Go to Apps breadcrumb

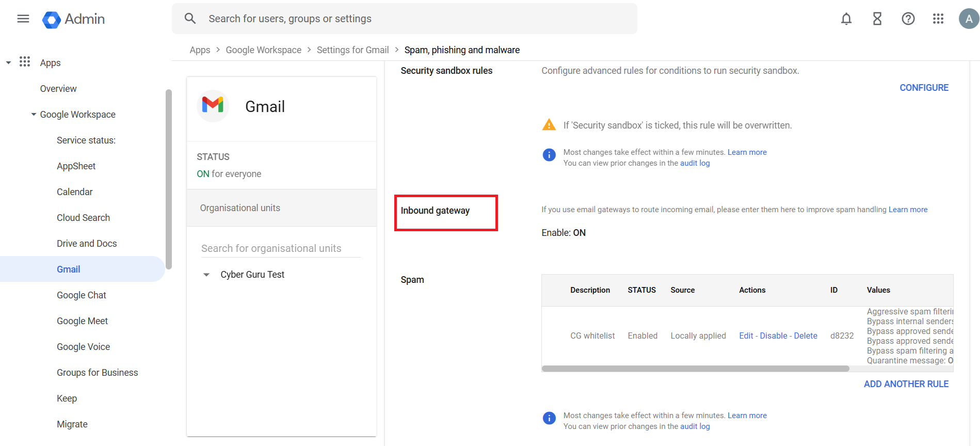coord(200,50)
